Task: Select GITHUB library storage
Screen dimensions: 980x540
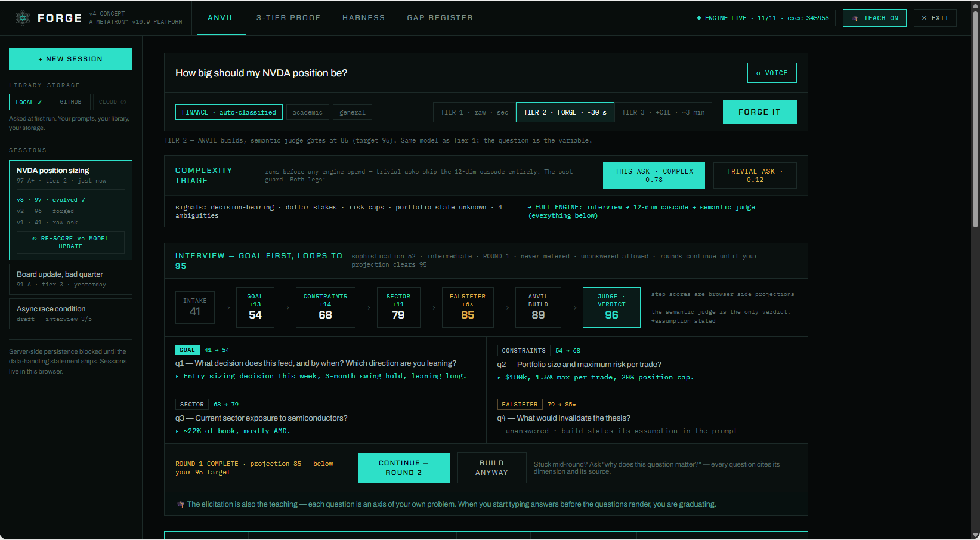Action: (x=70, y=102)
